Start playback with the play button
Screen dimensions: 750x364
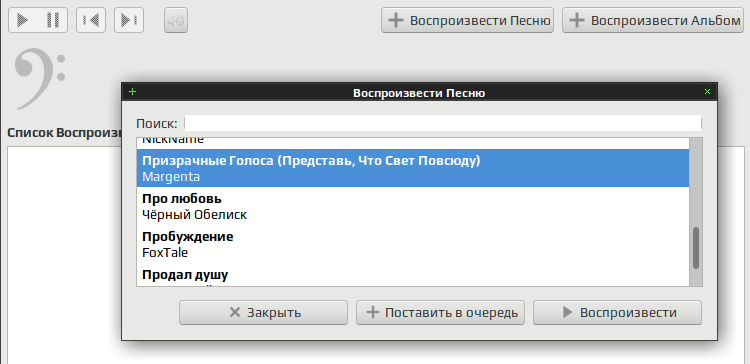[x=22, y=20]
